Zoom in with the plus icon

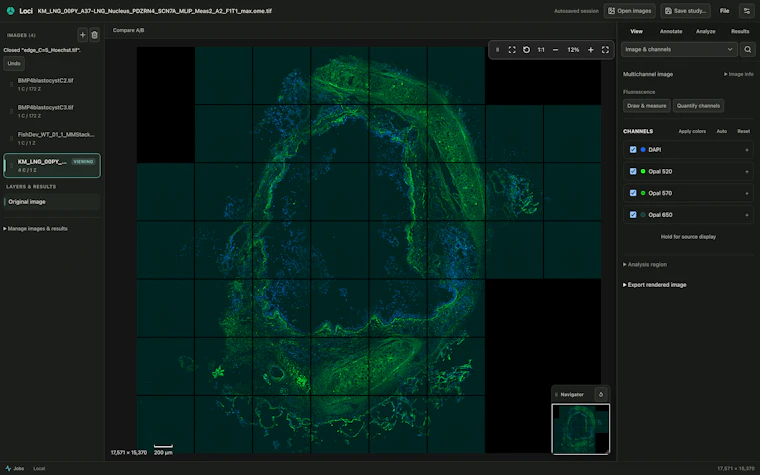tap(590, 49)
